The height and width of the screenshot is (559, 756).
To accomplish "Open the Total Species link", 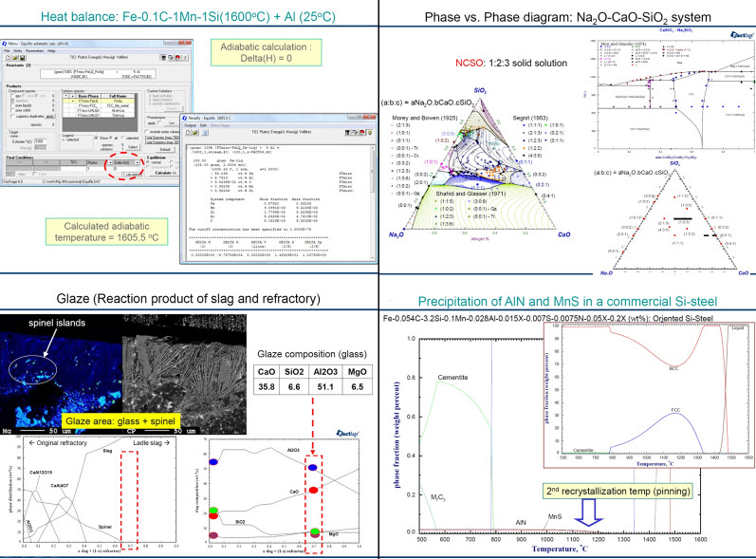I will click(x=161, y=138).
